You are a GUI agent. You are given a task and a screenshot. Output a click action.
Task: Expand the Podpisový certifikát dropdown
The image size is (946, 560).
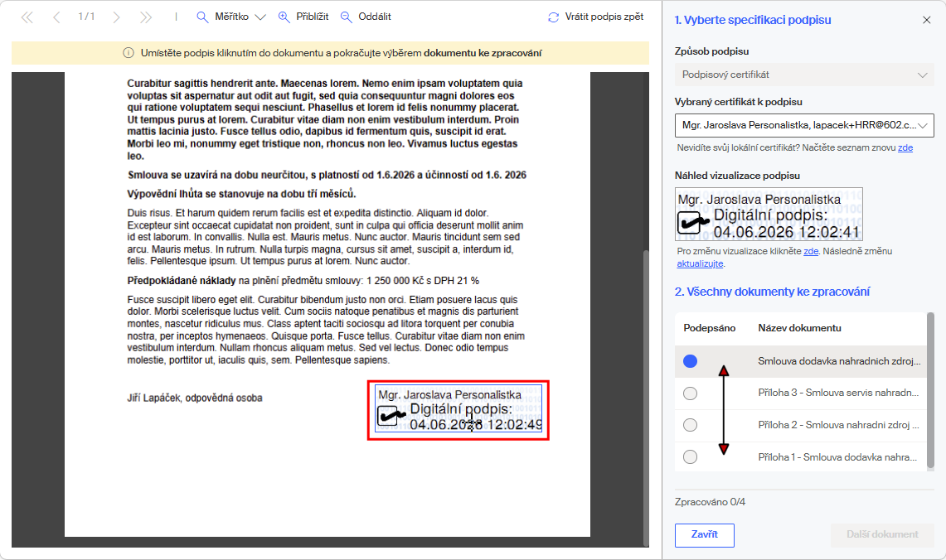(804, 75)
